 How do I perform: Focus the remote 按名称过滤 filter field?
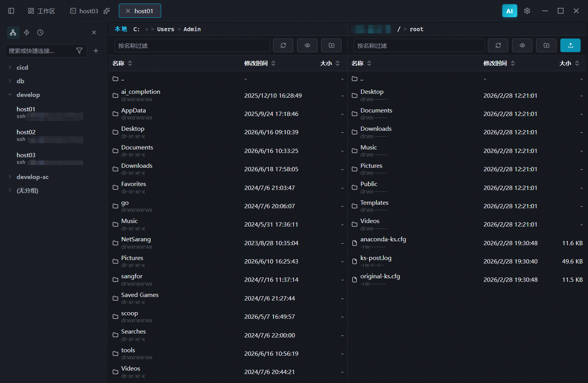point(419,46)
